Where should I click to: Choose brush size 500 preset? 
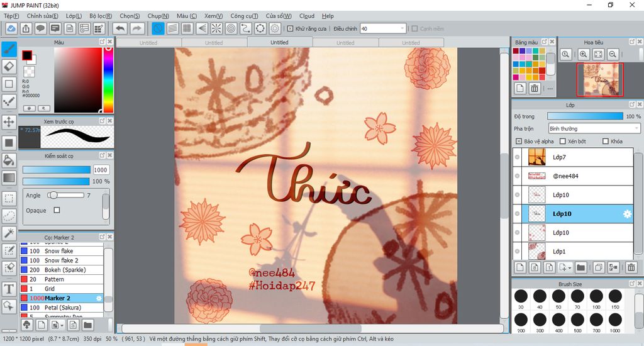click(x=577, y=322)
